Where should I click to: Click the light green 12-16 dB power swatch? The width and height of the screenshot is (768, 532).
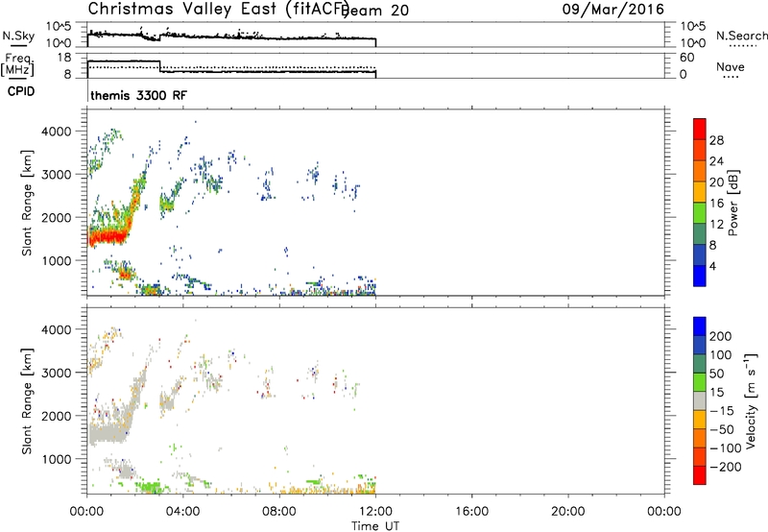coord(700,213)
